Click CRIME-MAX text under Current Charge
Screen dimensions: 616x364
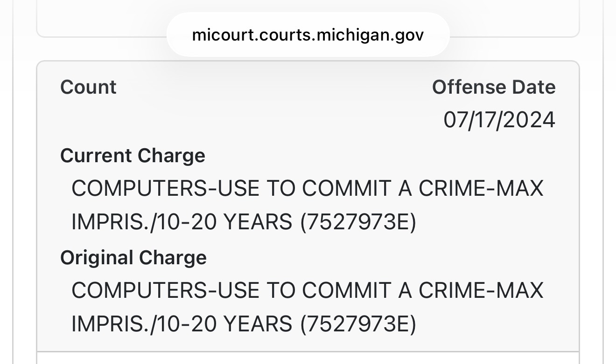[481, 189]
